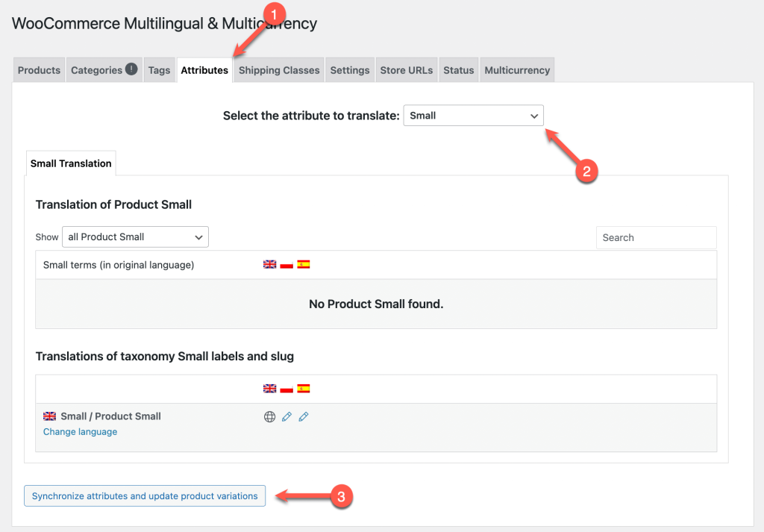Click UK flag beside Small / Product Small
The image size is (764, 532).
click(49, 416)
